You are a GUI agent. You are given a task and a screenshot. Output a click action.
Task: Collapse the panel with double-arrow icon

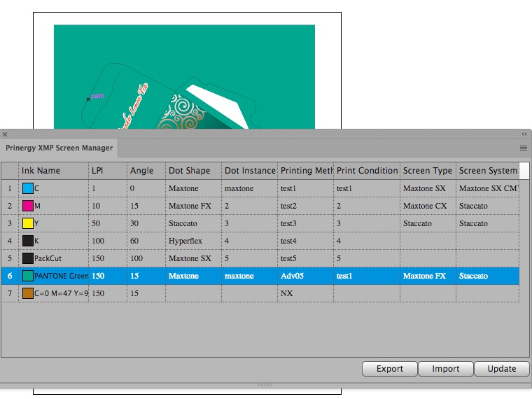click(x=524, y=134)
